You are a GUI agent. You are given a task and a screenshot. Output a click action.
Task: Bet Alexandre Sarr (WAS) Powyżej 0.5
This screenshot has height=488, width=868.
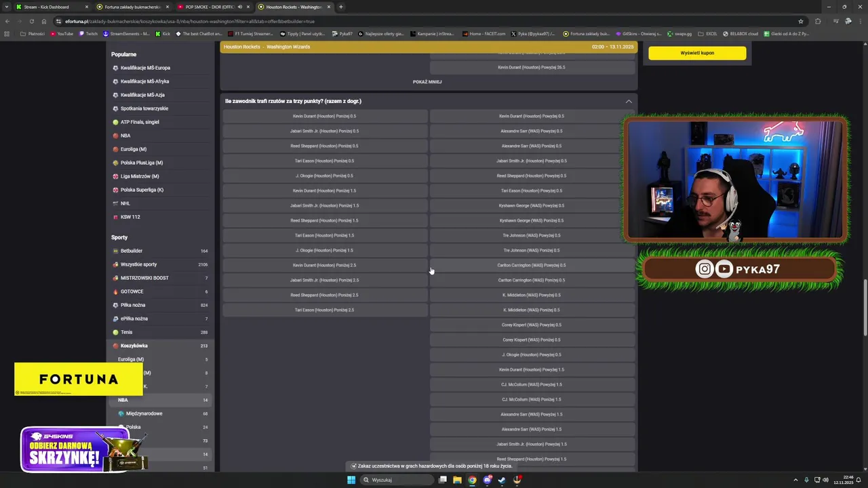point(532,131)
